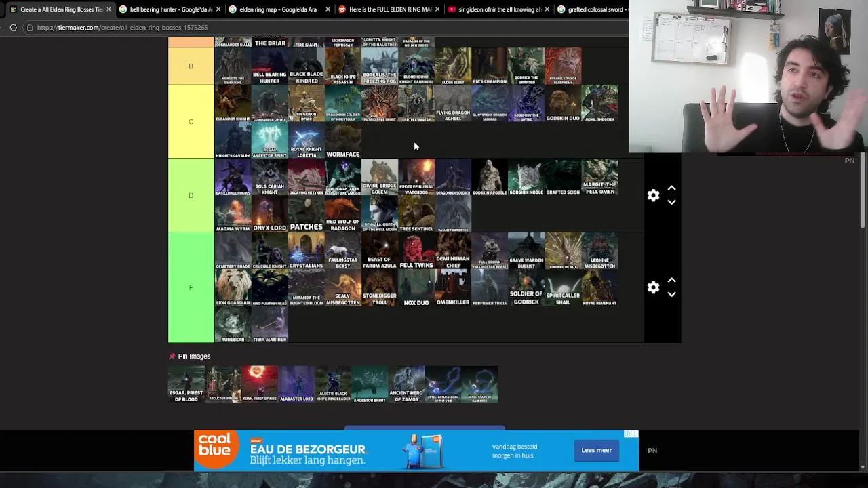Select the Runebear boss image
Screen dimensions: 868x488
pos(233,324)
